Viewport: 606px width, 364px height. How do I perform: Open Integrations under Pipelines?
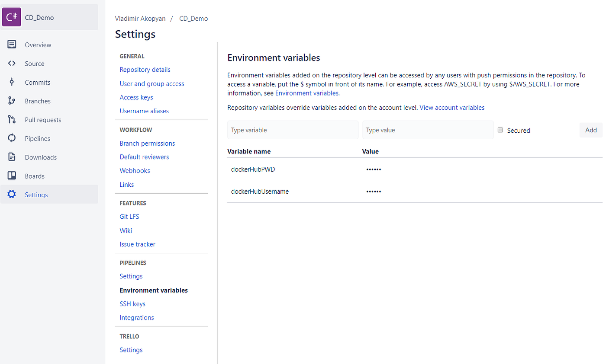click(x=137, y=318)
